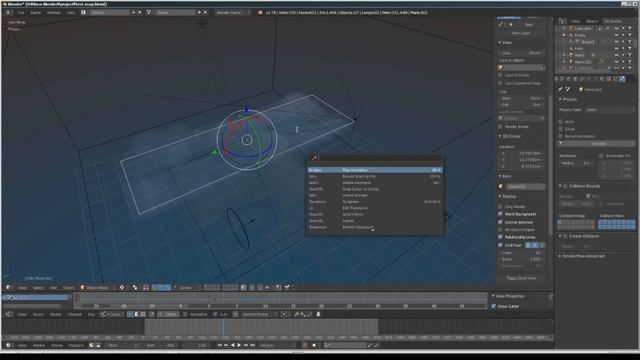Adjust the Lens value slider
Viewport: 640px width, 360px height.
point(521,53)
